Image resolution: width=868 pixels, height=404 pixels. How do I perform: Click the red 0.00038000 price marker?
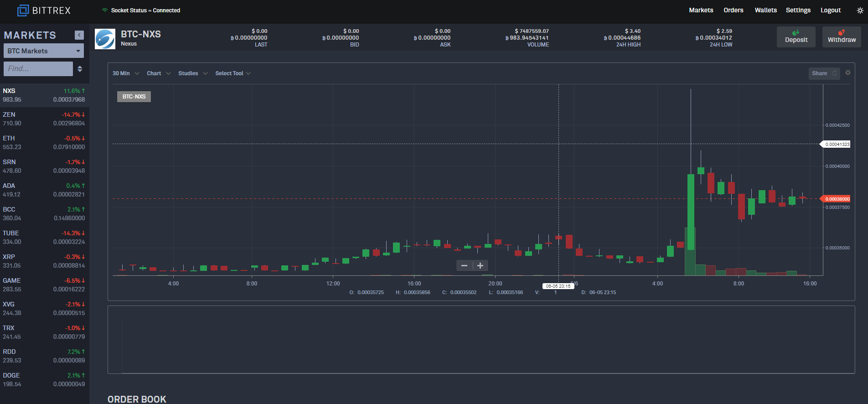(835, 199)
